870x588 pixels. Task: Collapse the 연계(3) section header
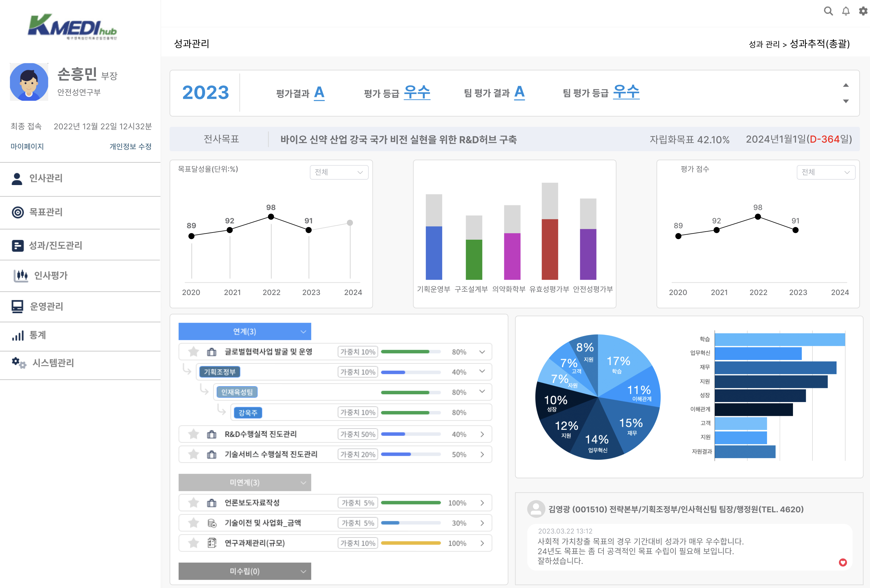click(245, 331)
